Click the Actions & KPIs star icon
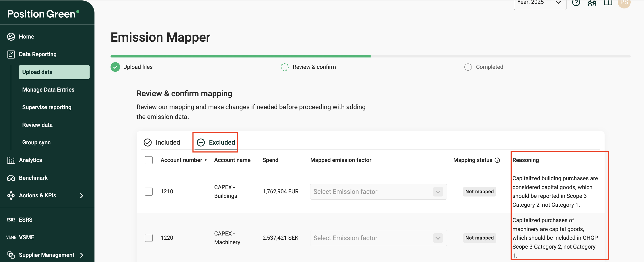 [x=11, y=196]
